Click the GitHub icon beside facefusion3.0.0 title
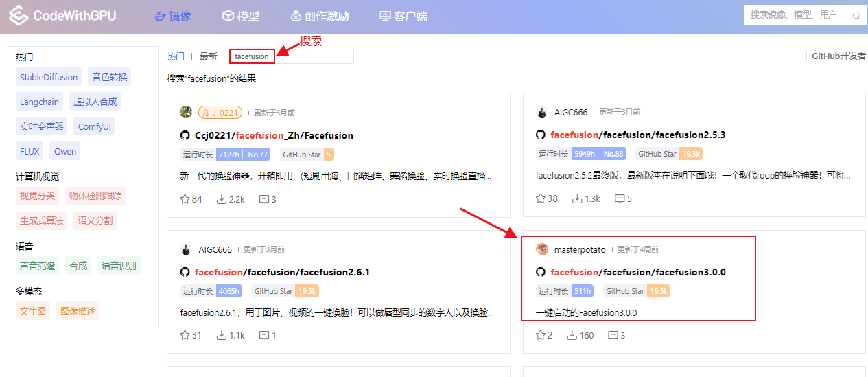 point(541,272)
